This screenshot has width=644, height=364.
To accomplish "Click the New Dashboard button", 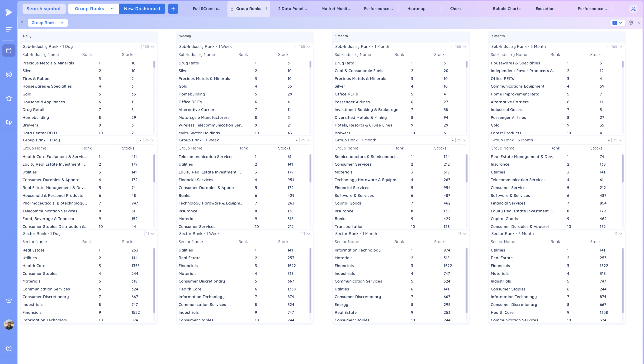I will click(x=142, y=9).
